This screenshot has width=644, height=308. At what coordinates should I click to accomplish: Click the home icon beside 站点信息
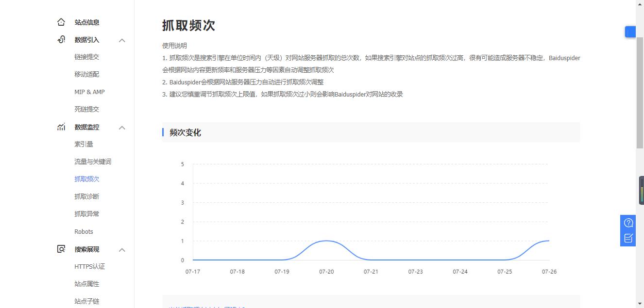point(61,22)
